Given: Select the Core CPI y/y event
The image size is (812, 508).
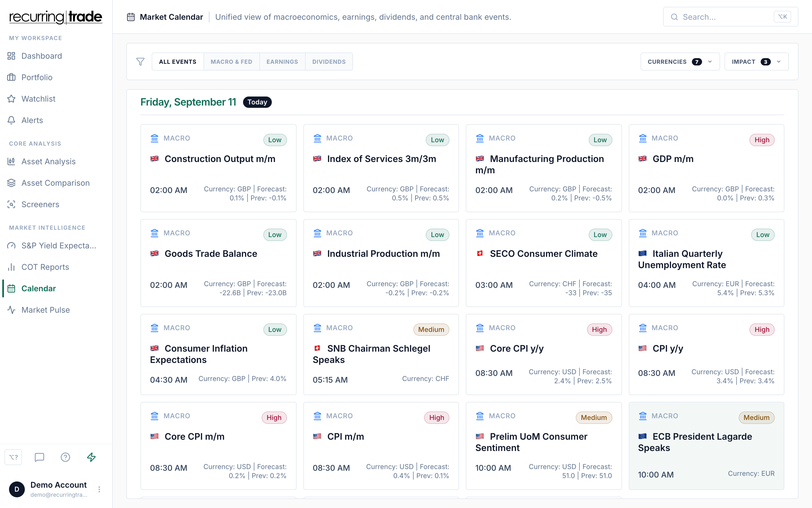Looking at the screenshot, I should tap(544, 354).
